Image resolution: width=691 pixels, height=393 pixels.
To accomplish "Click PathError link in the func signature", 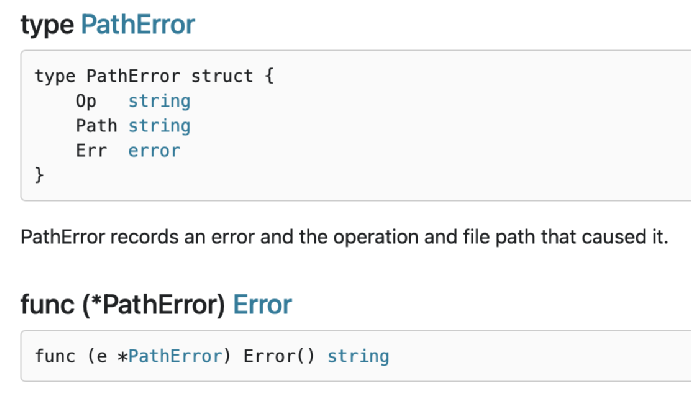I will pos(175,356).
